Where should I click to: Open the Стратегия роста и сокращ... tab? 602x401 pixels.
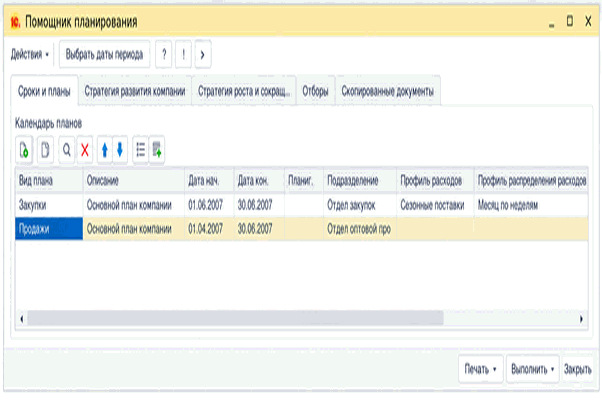[x=244, y=91]
